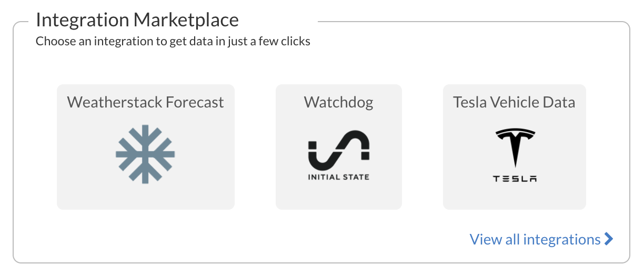Screen dimensions: 644x274
Task: Click the Watchdog Initial State logo
Action: click(338, 147)
